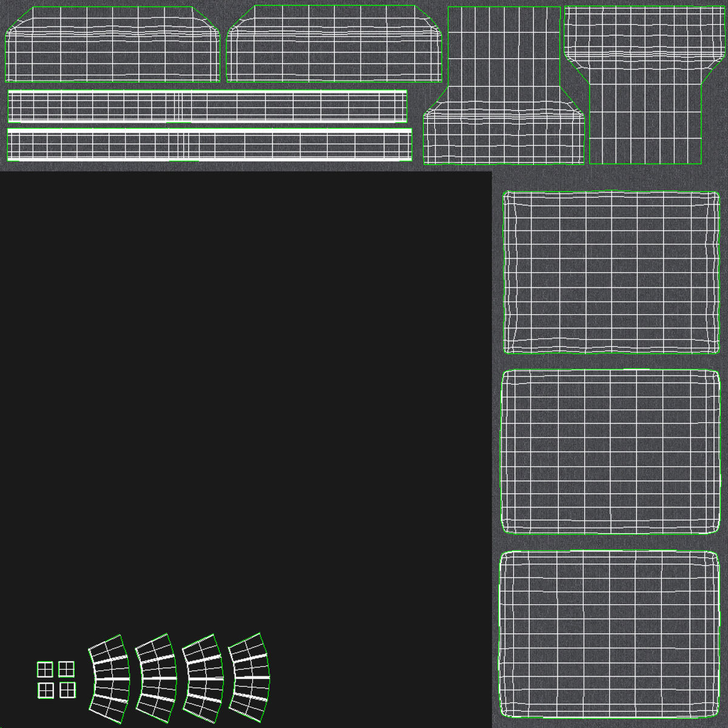The width and height of the screenshot is (728, 728).
Task: Select the leftmost arc-shaped UV island
Action: point(109,679)
